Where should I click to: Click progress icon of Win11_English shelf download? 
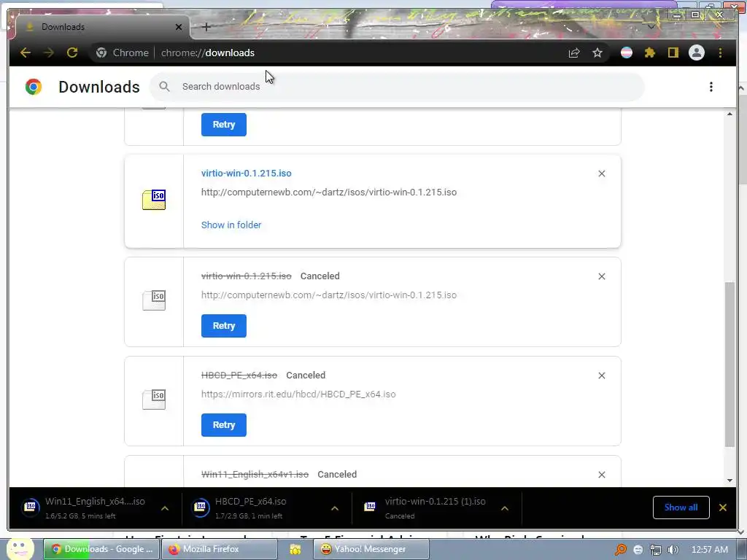pos(31,507)
